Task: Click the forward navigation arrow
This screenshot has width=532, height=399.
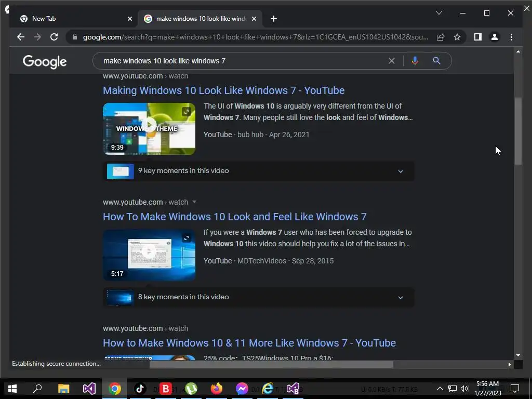Action: pyautogui.click(x=37, y=37)
